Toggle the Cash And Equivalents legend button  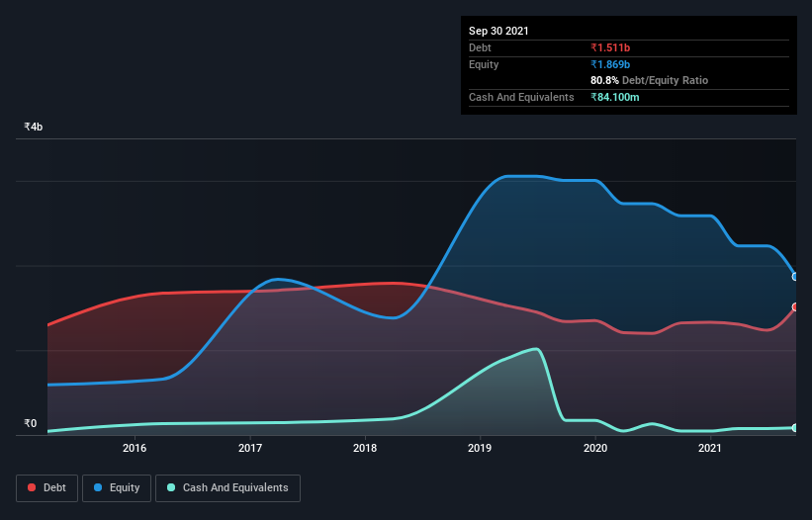[227, 488]
